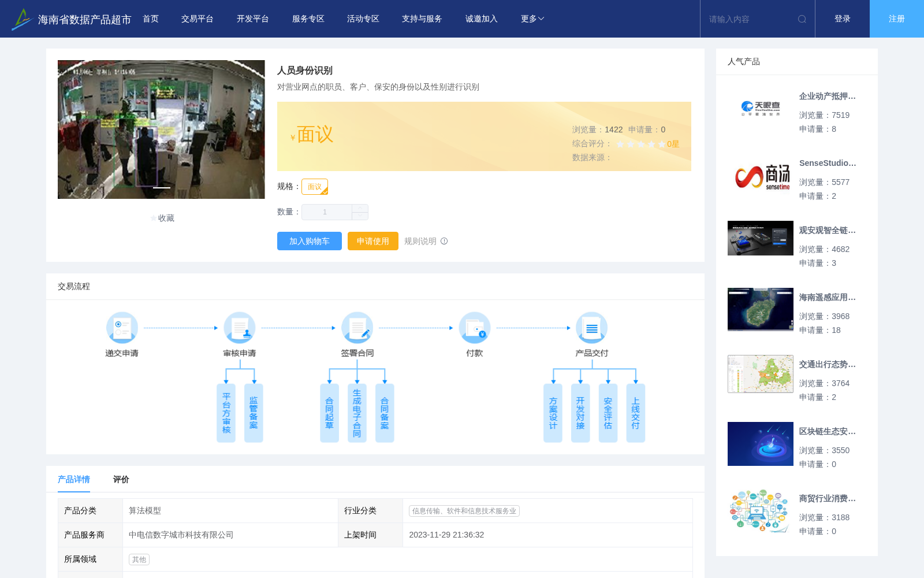This screenshot has width=924, height=578.
Task: Click the 付款 step icon
Action: point(475,328)
